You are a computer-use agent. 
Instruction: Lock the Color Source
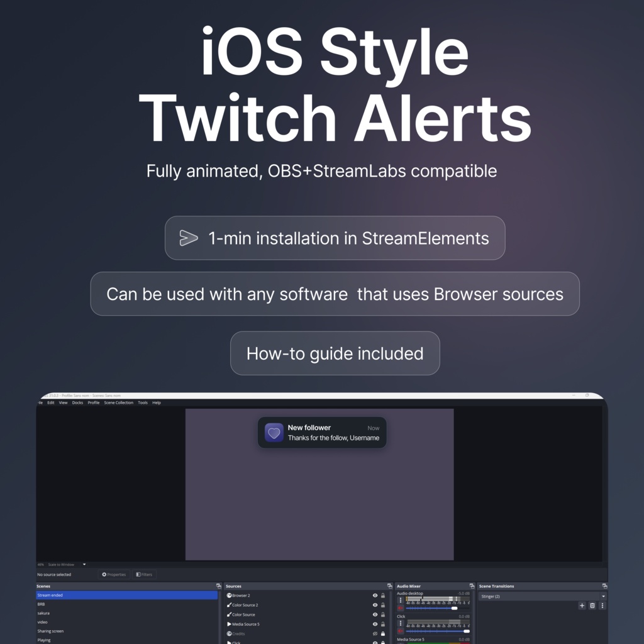tap(382, 614)
